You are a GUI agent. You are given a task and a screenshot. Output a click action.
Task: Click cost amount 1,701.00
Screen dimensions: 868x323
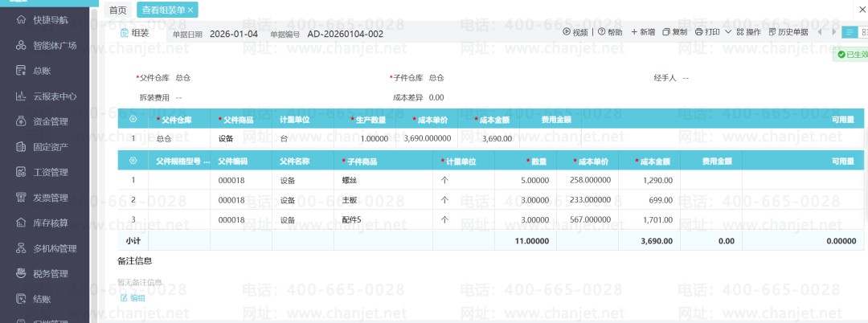(x=649, y=219)
